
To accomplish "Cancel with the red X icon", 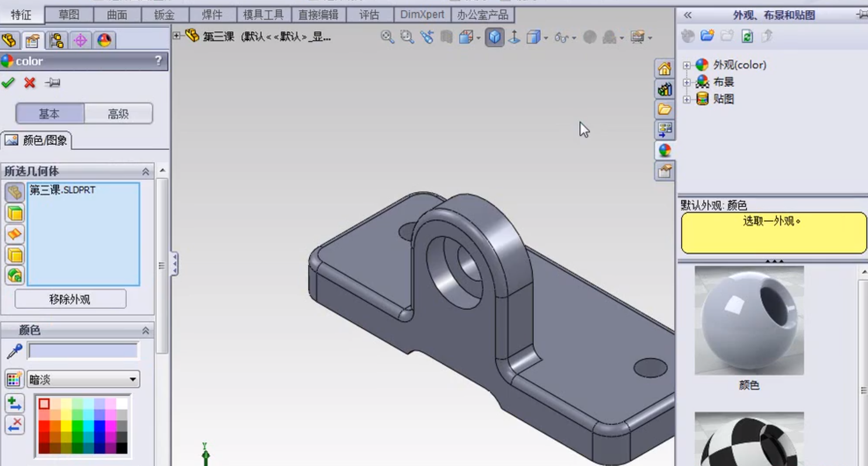I will [x=30, y=83].
